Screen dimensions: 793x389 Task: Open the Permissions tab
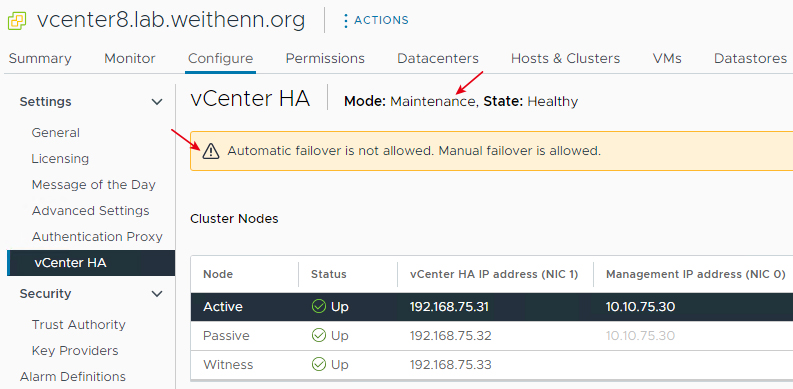click(x=325, y=59)
